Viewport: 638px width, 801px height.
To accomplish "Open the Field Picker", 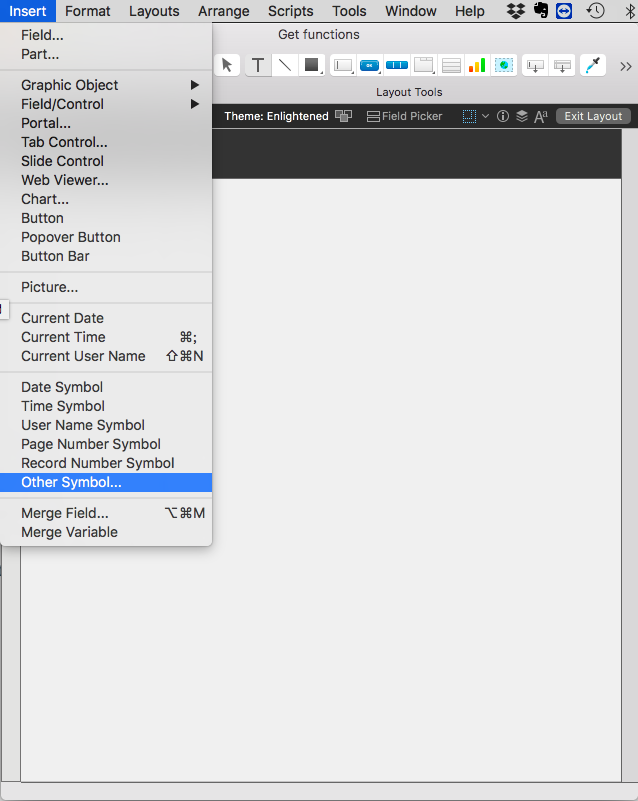I will pyautogui.click(x=405, y=116).
